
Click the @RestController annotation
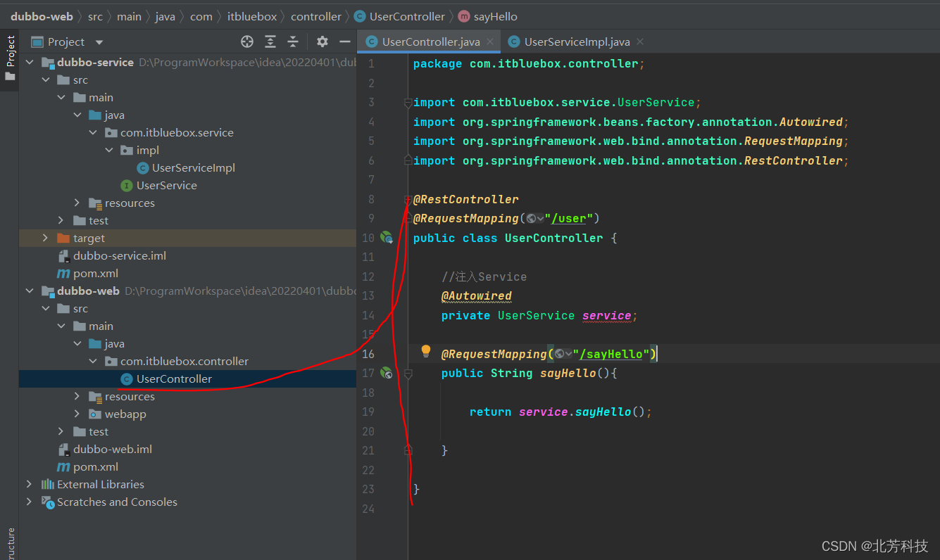click(466, 199)
